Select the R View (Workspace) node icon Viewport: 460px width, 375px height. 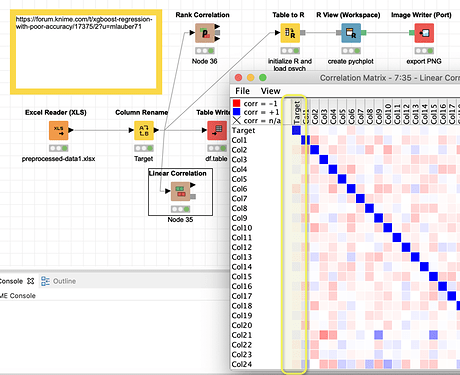(x=351, y=33)
